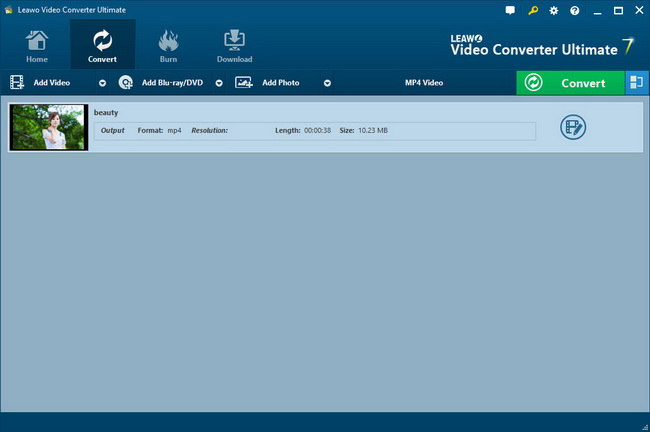This screenshot has width=650, height=432.
Task: Click the Add Blu-ray/DVD disc icon
Action: tap(126, 83)
